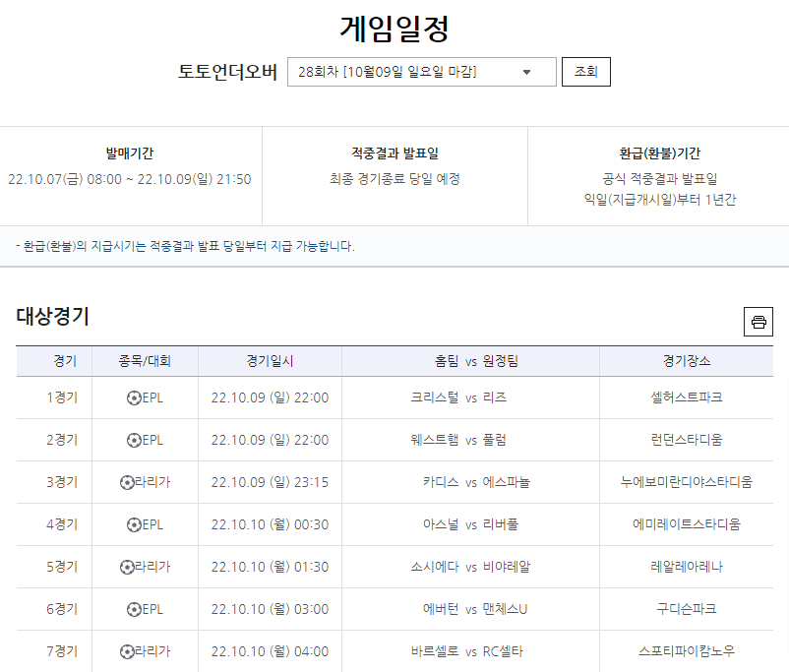Click the 22.10.10 (월) 04:00 date cell

click(x=270, y=651)
